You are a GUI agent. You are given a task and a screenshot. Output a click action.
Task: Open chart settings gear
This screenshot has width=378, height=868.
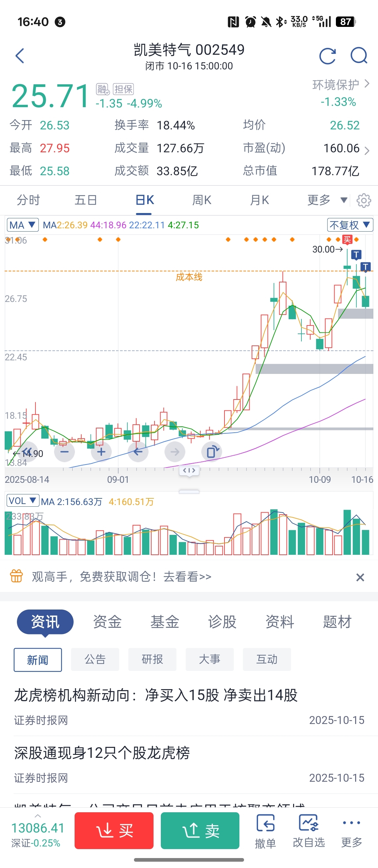point(363,200)
